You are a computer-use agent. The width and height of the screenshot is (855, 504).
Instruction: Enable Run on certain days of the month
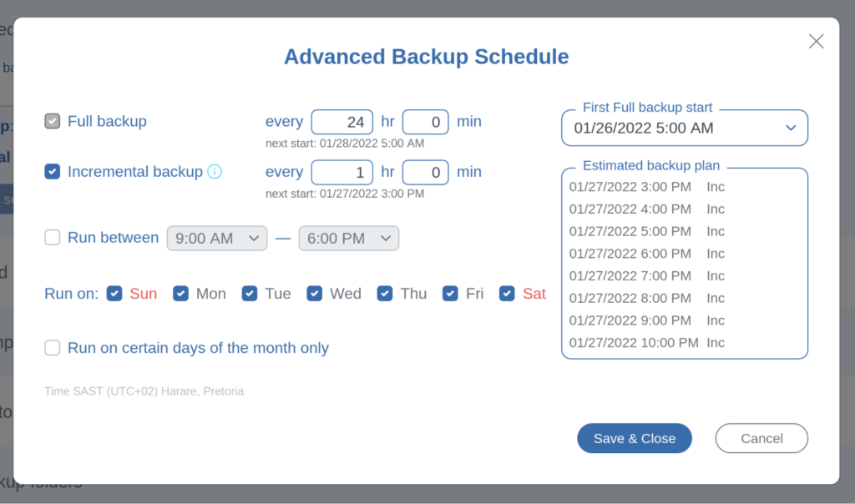[52, 348]
